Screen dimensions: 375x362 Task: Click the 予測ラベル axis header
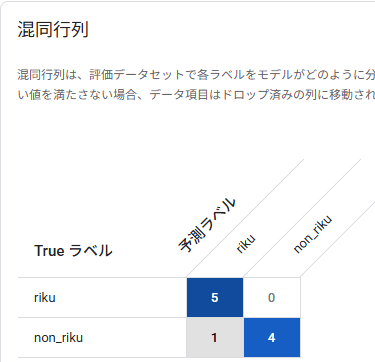click(x=207, y=225)
